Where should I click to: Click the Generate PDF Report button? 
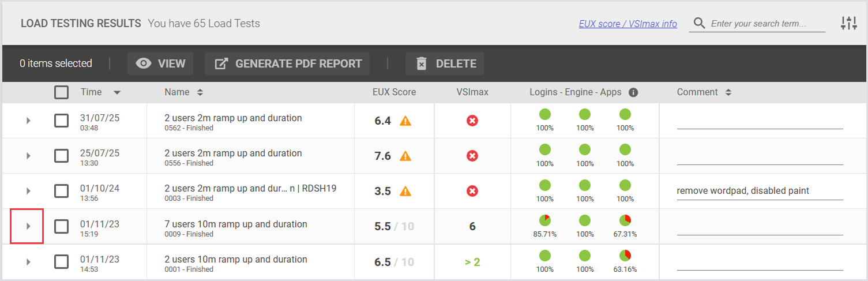(x=287, y=63)
